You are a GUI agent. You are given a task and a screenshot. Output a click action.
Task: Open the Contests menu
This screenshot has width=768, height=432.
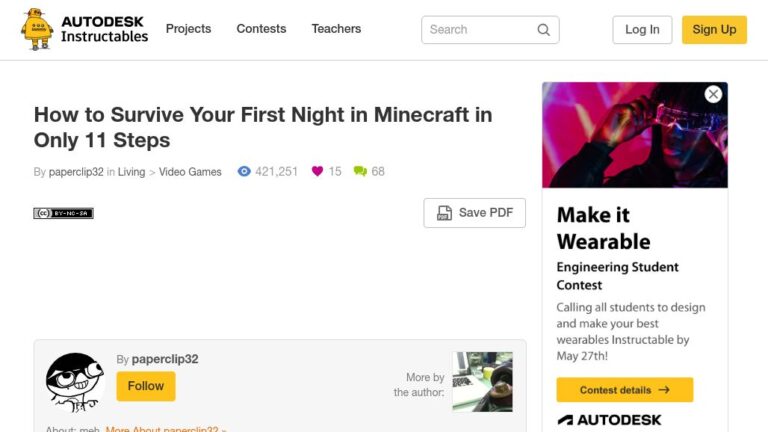click(261, 29)
